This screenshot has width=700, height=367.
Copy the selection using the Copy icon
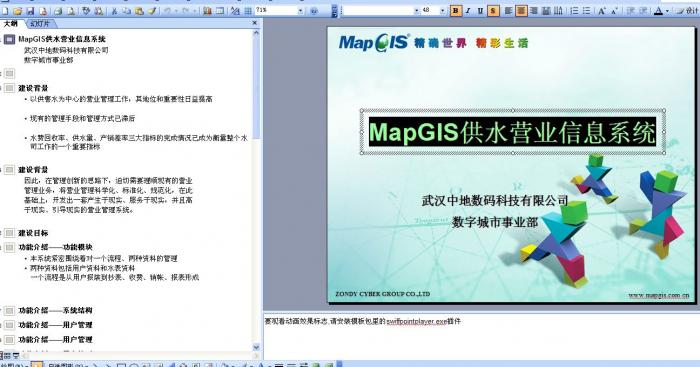point(127,11)
